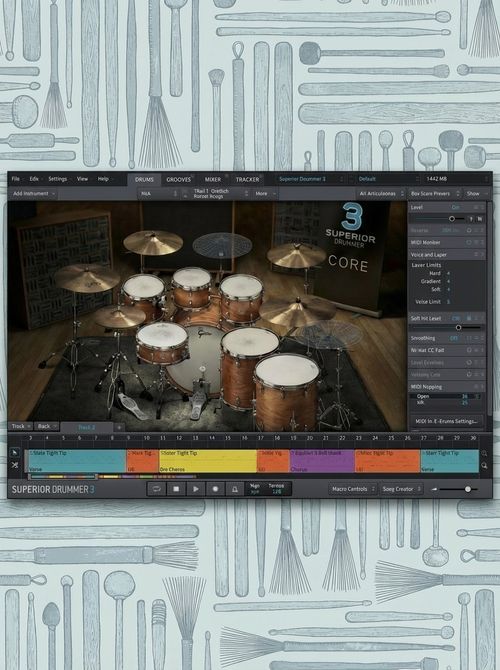Toggle the metronome icon
The image size is (500, 670).
(x=235, y=489)
